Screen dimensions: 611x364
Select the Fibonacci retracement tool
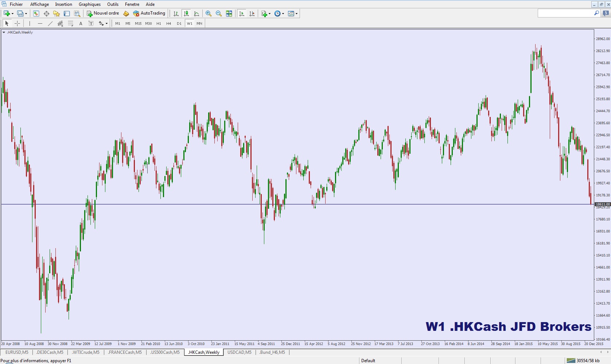pyautogui.click(x=71, y=23)
